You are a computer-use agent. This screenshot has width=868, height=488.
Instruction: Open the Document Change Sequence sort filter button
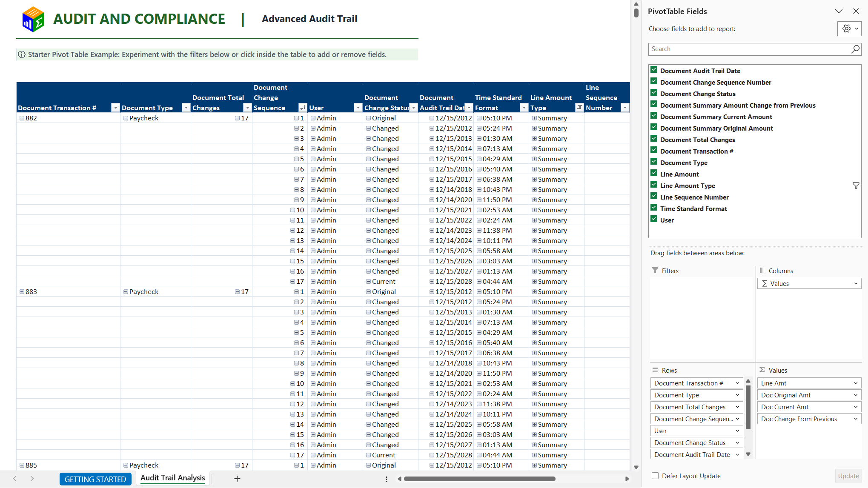click(x=303, y=108)
